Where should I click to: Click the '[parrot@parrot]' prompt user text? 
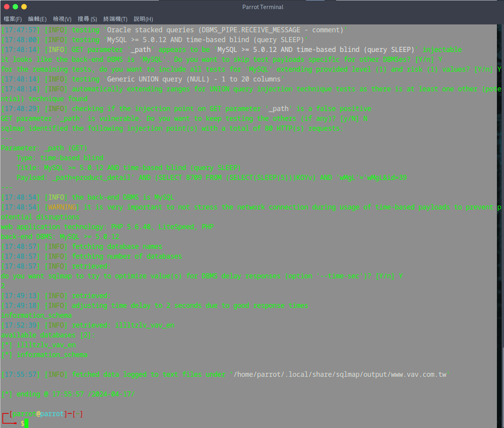coord(38,414)
